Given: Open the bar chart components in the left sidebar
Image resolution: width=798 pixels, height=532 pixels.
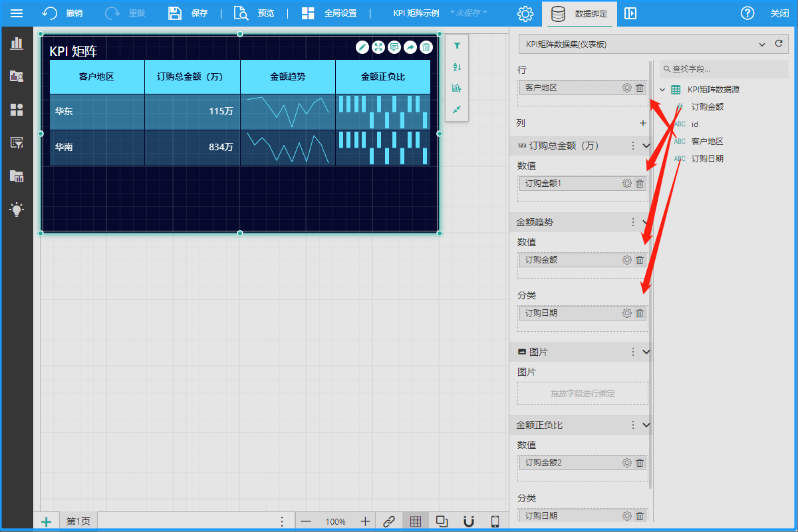Looking at the screenshot, I should click(x=17, y=43).
